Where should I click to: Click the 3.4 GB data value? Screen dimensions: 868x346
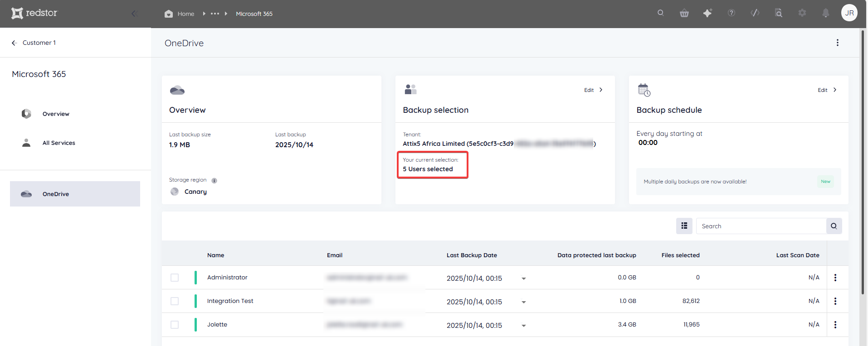pyautogui.click(x=627, y=325)
